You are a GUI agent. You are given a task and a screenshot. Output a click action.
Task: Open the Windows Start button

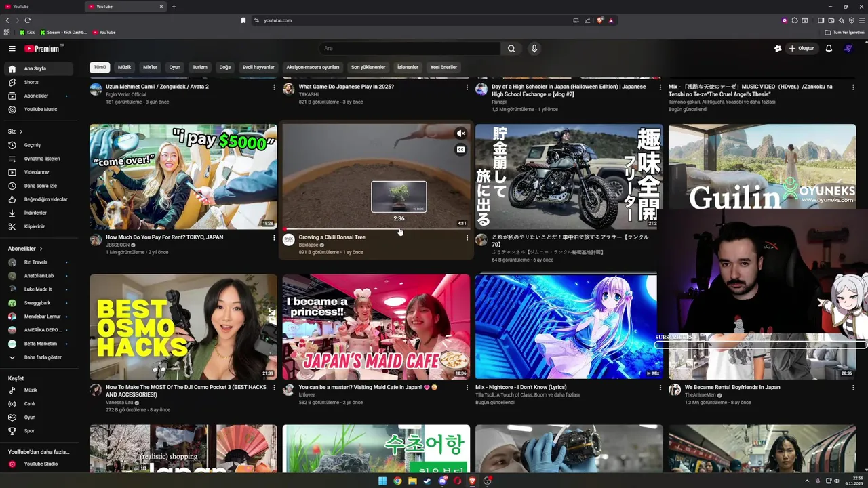coord(382,481)
